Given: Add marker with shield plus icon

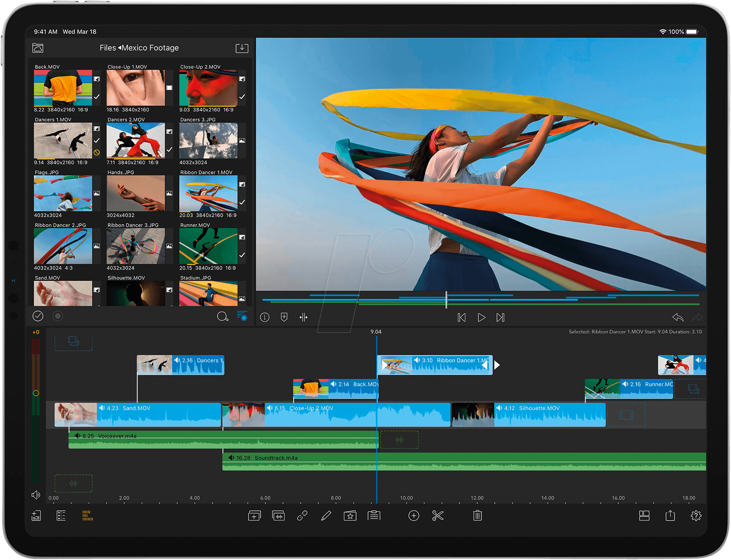Looking at the screenshot, I should (284, 317).
